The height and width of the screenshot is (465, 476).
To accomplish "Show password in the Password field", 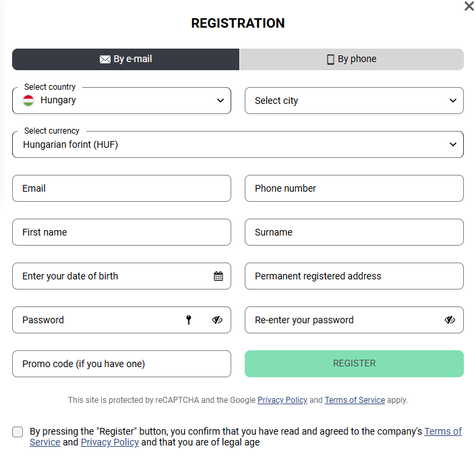I will pos(217,320).
